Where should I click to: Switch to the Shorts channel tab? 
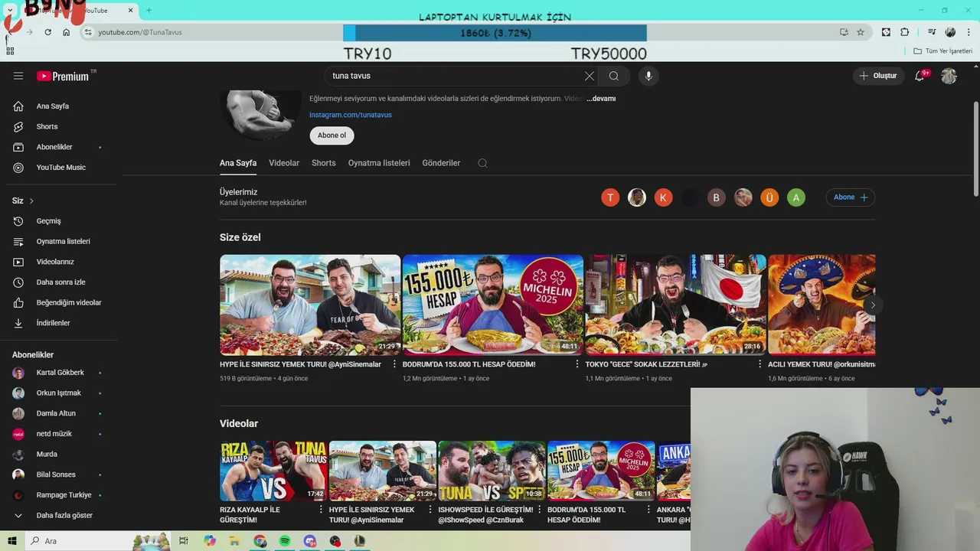pyautogui.click(x=323, y=163)
